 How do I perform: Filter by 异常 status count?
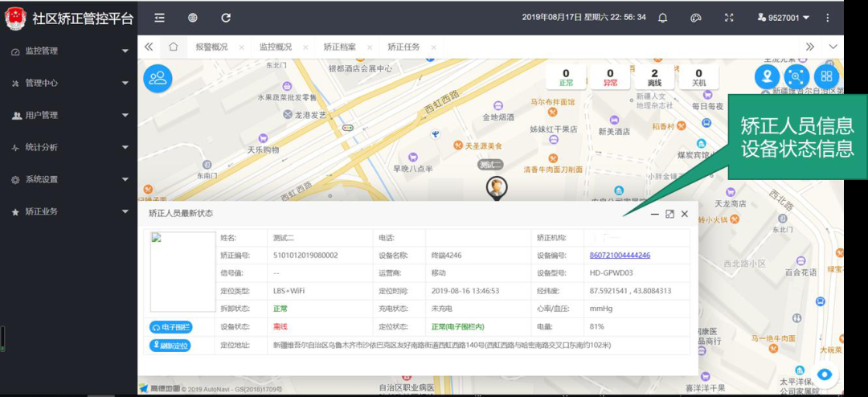tap(610, 77)
